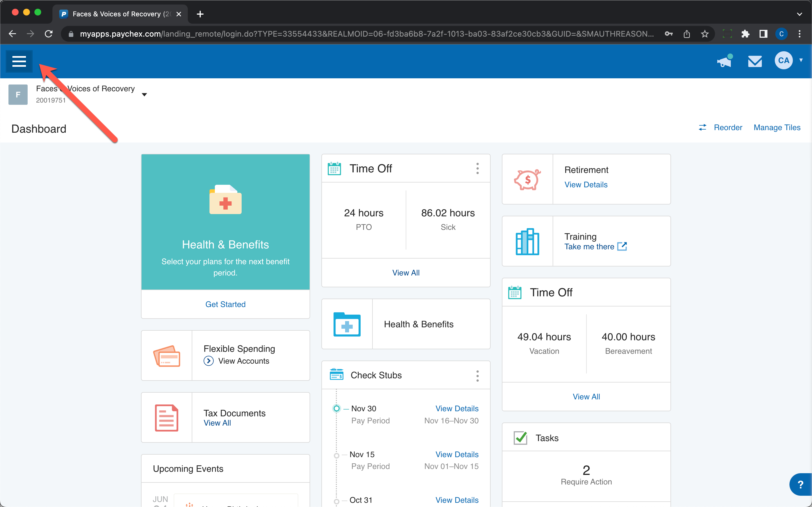Click the Manage Tiles link
The width and height of the screenshot is (812, 507).
click(777, 127)
